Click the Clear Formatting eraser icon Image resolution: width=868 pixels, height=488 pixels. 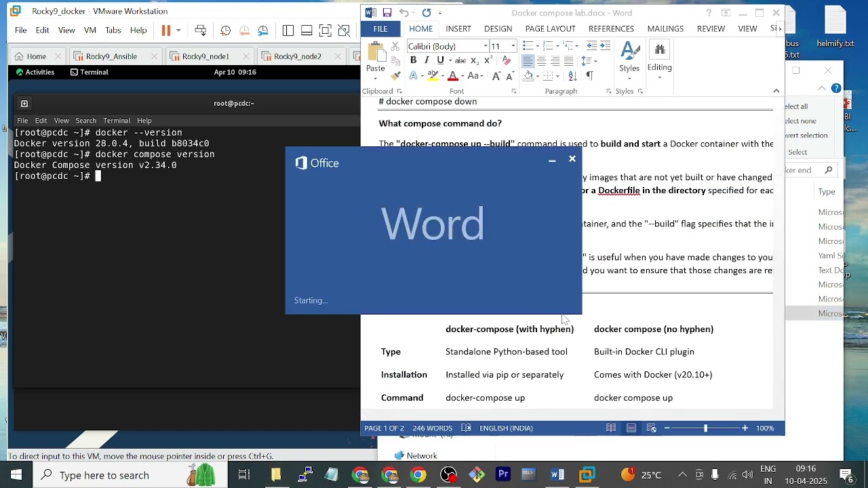pyautogui.click(x=507, y=61)
